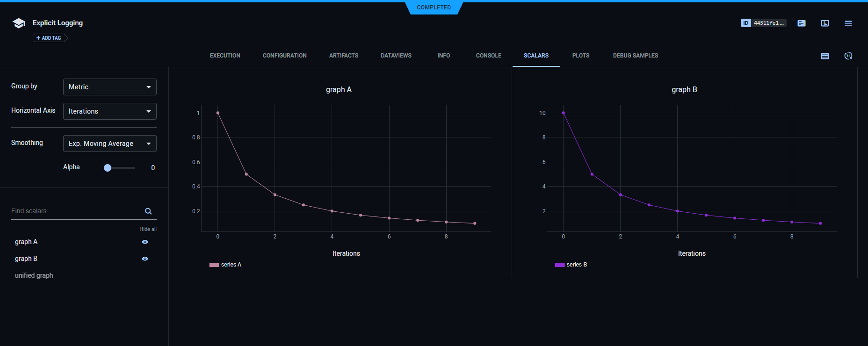
Task: Hide graph A using its eye icon
Action: point(145,242)
